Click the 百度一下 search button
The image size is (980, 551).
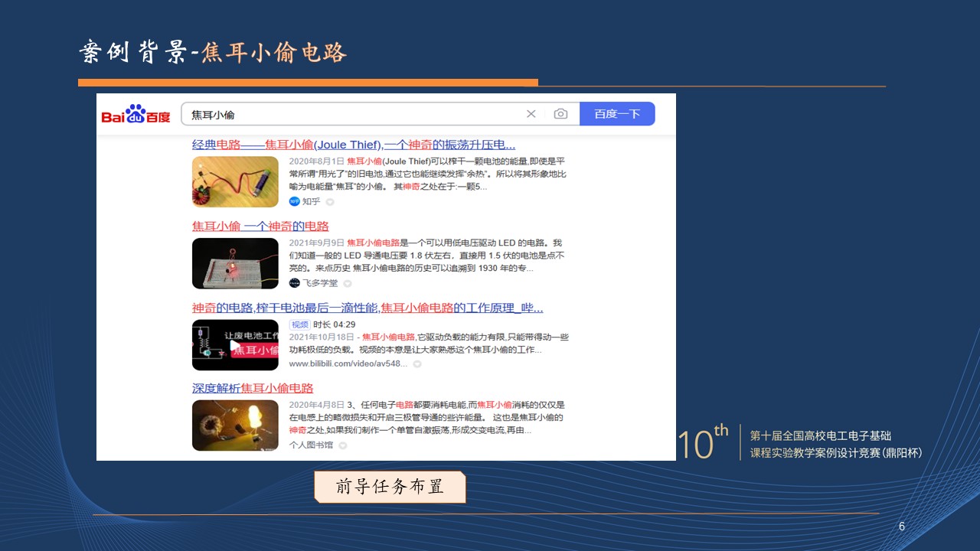tap(617, 114)
